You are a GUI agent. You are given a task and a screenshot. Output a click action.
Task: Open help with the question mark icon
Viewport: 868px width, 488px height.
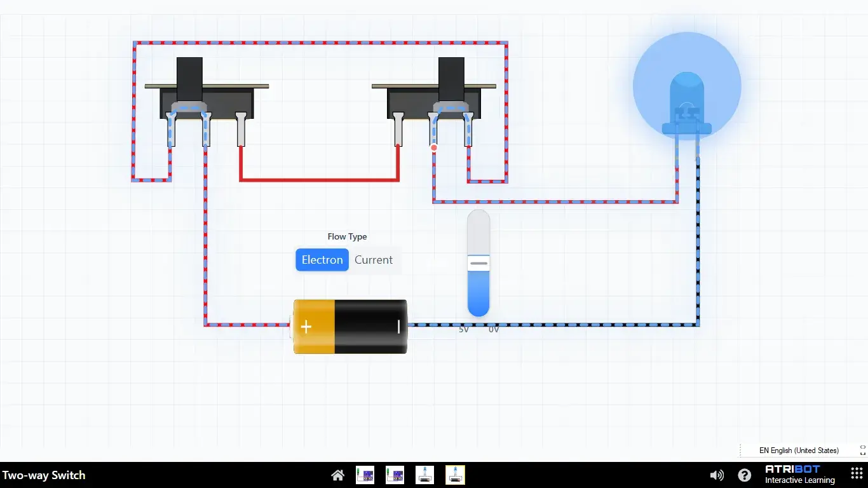[745, 475]
